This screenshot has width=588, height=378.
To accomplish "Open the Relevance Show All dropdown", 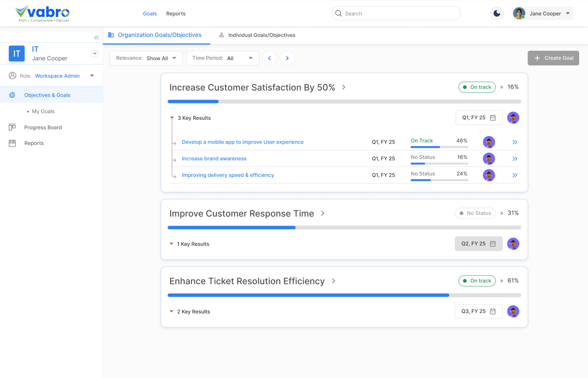I will click(x=146, y=58).
